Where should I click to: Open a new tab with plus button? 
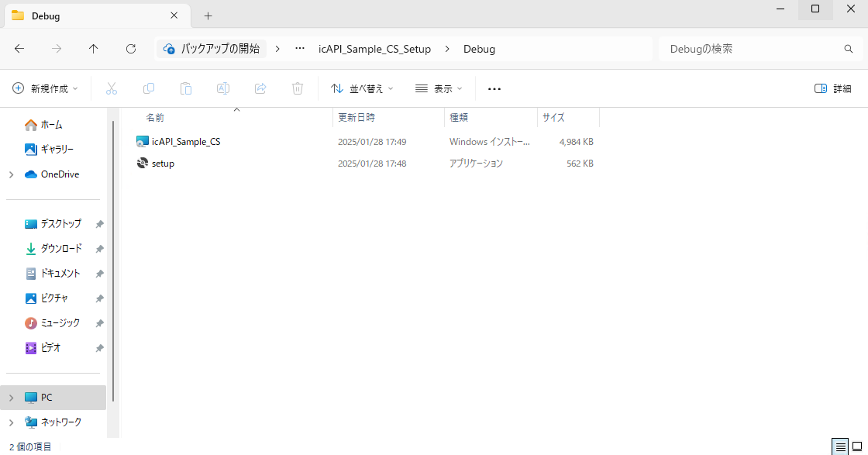pos(208,16)
